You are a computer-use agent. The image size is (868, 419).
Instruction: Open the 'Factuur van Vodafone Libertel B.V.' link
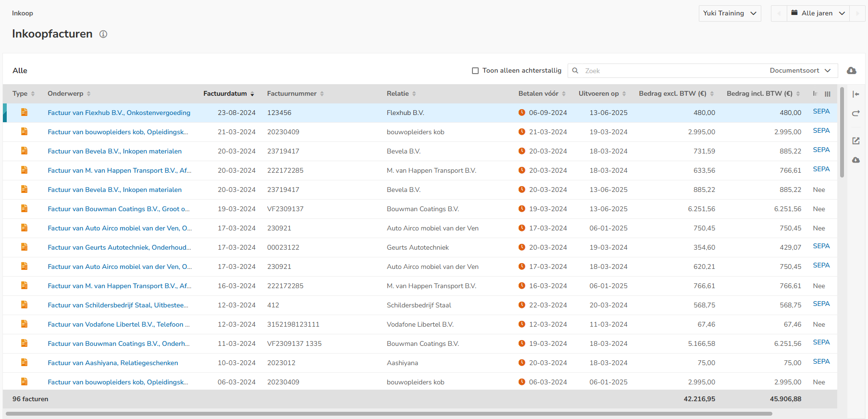(119, 324)
